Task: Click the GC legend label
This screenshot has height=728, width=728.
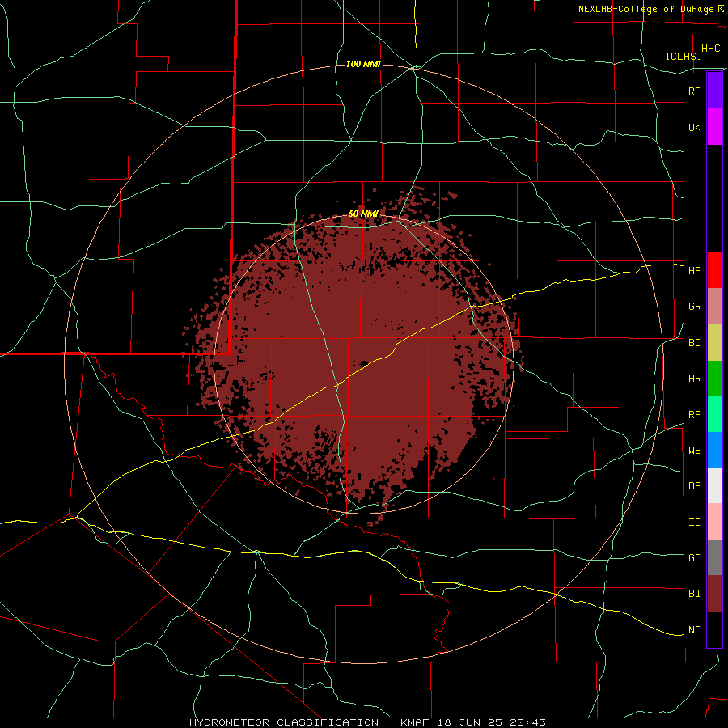Action: (694, 558)
